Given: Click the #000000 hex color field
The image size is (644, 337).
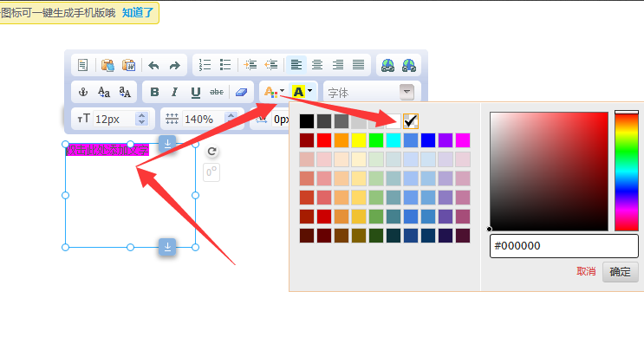Looking at the screenshot, I should pos(564,246).
